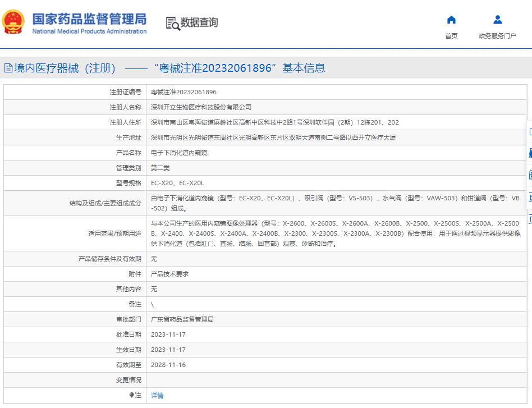Click the 产品技术要求 attachment value
Viewport: 532px width, 408px height.
click(169, 274)
